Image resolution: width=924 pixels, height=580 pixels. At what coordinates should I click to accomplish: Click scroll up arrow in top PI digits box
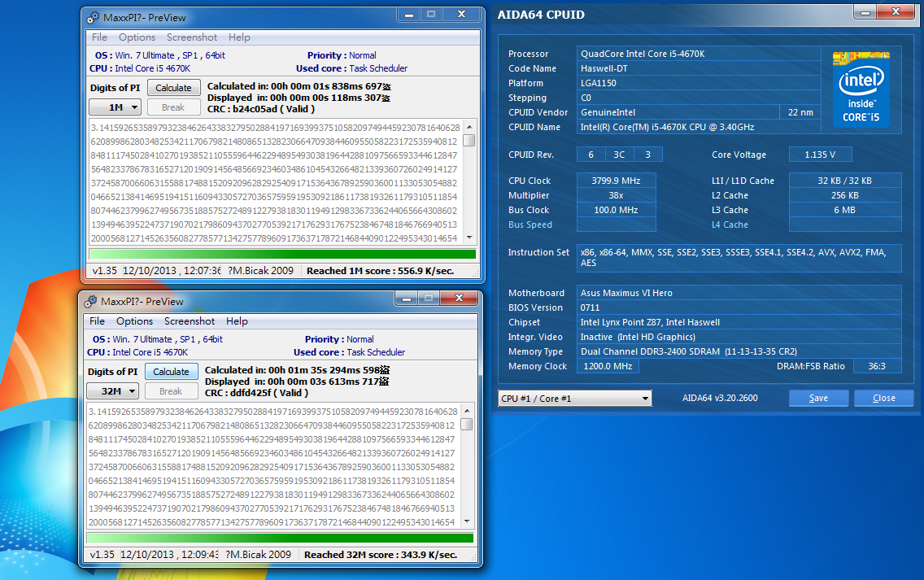pos(469,127)
